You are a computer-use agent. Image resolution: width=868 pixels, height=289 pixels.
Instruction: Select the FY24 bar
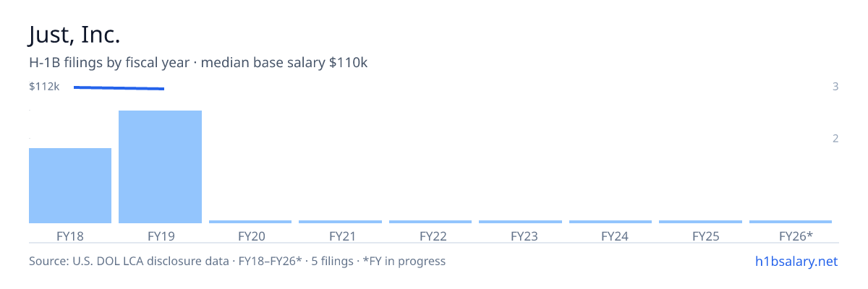pyautogui.click(x=610, y=222)
